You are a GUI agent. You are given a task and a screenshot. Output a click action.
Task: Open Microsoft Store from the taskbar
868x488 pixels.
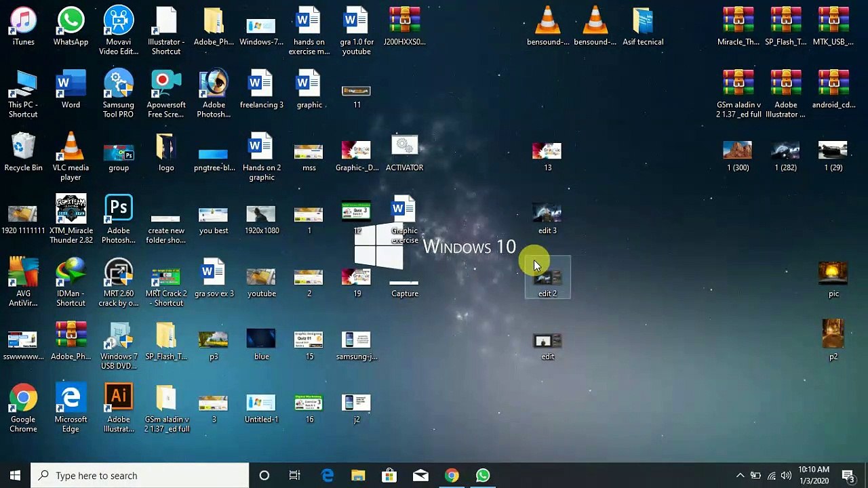pyautogui.click(x=389, y=476)
